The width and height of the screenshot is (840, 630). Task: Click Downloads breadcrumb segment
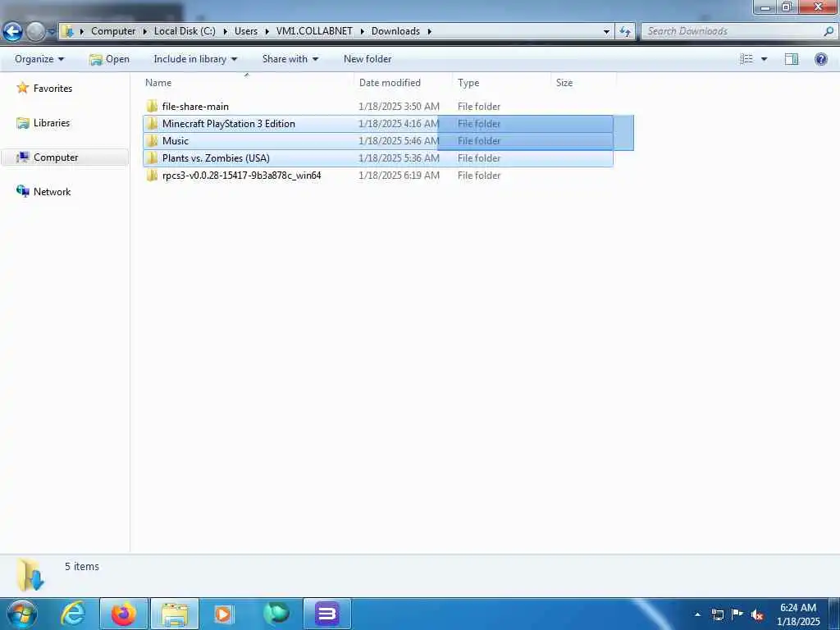tap(395, 31)
